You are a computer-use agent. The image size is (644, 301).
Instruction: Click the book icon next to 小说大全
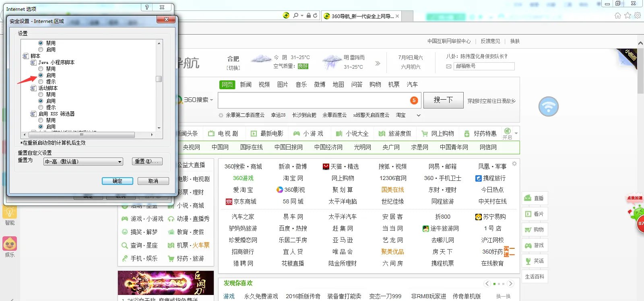tap(339, 133)
